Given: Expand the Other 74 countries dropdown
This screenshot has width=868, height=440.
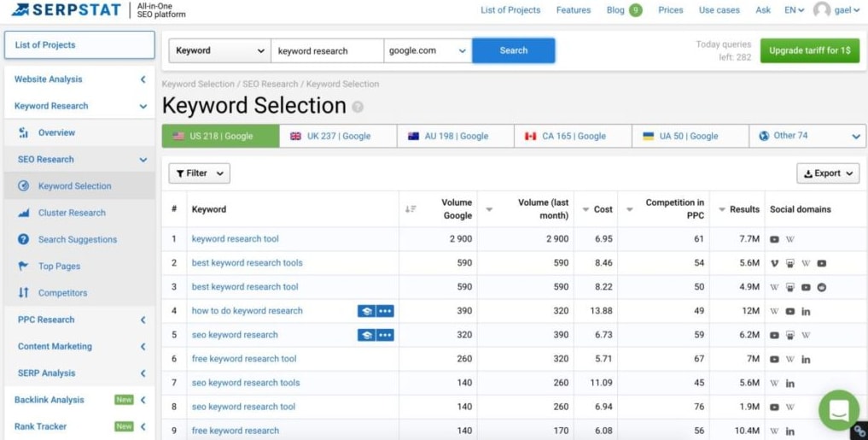Looking at the screenshot, I should tap(807, 136).
